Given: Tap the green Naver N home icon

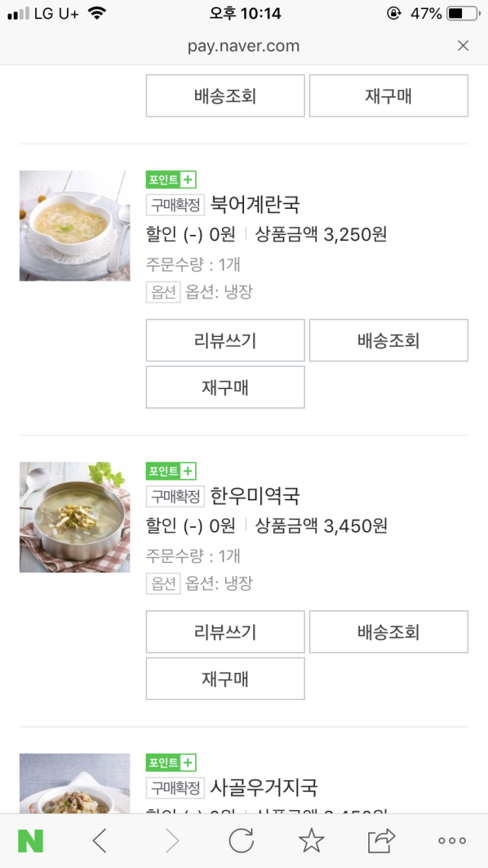Looking at the screenshot, I should click(x=30, y=841).
